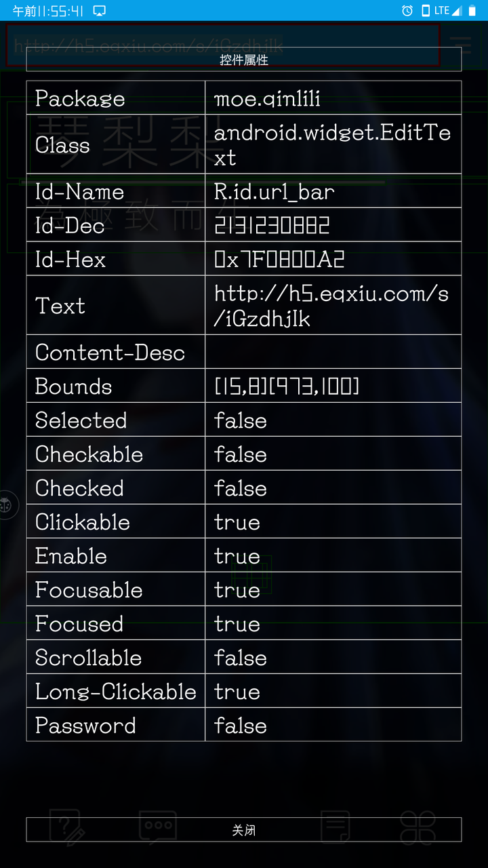Select the moe.qinlili package value
Screen dimensions: 488x868
click(267, 98)
